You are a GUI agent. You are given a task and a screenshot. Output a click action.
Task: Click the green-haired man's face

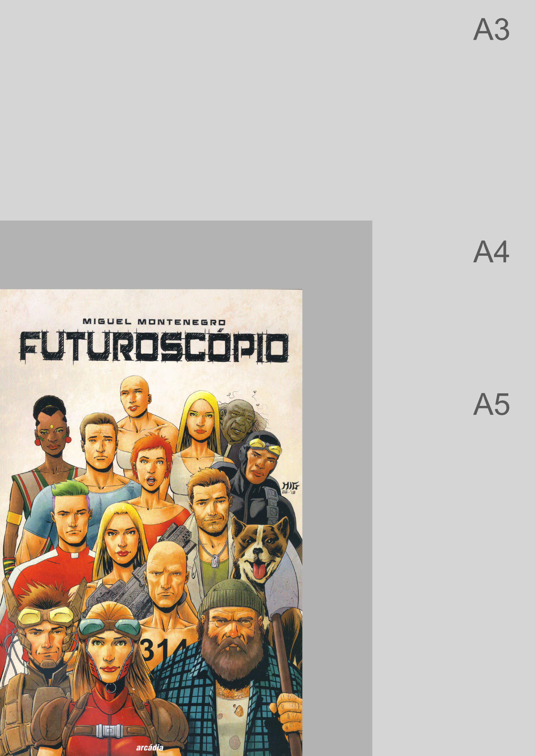[x=72, y=517]
